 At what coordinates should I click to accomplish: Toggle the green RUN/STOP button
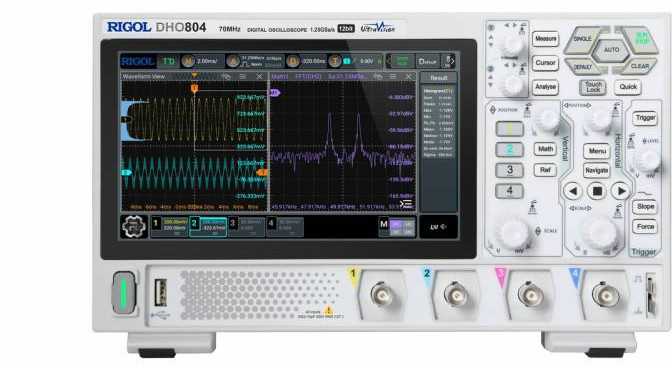tap(641, 39)
